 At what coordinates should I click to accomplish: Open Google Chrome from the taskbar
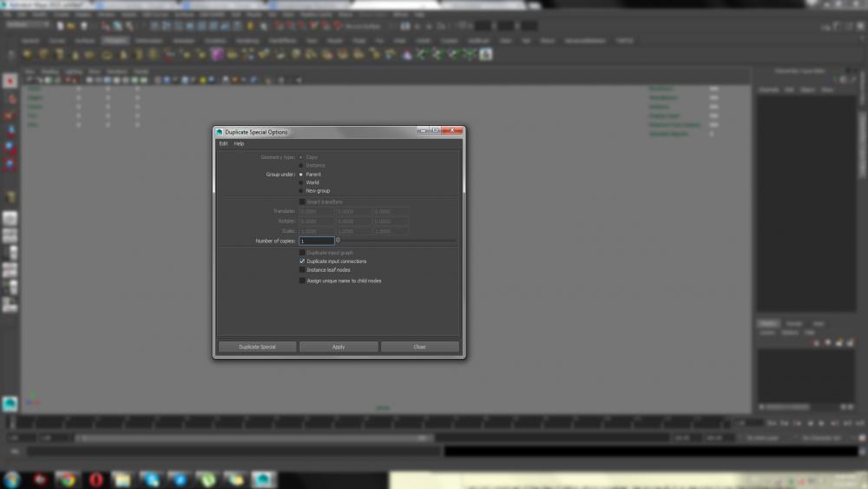[68, 479]
